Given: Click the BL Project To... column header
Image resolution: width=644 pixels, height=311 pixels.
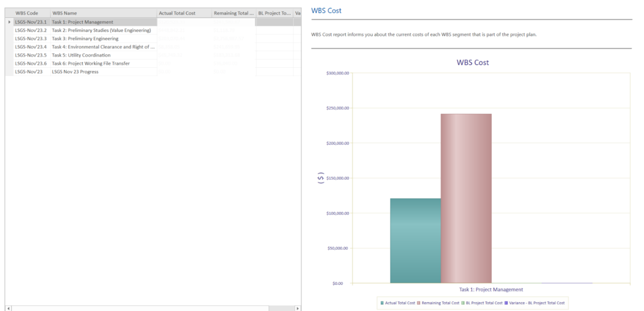Looking at the screenshot, I should (274, 13).
